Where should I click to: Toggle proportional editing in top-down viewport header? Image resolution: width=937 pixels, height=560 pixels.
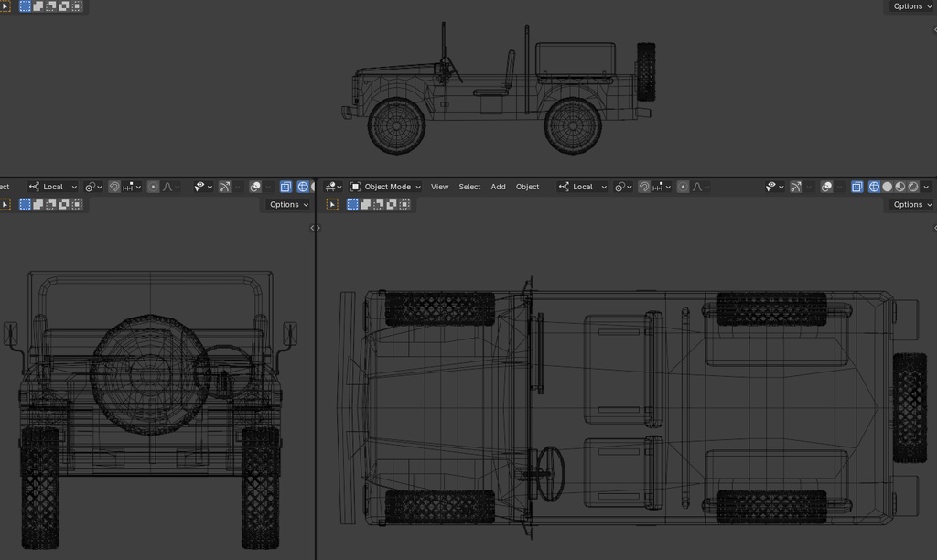683,187
